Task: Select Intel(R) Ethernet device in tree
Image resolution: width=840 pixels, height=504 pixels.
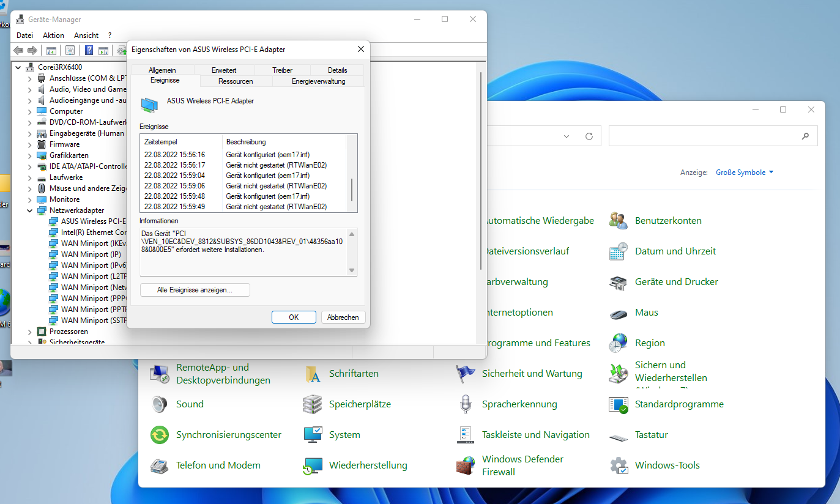Action: coord(94,232)
